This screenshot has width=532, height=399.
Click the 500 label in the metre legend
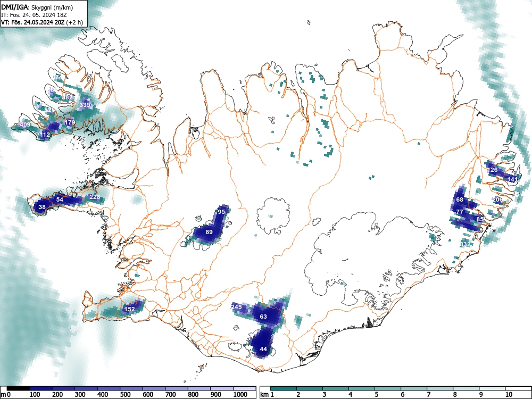pyautogui.click(x=126, y=395)
